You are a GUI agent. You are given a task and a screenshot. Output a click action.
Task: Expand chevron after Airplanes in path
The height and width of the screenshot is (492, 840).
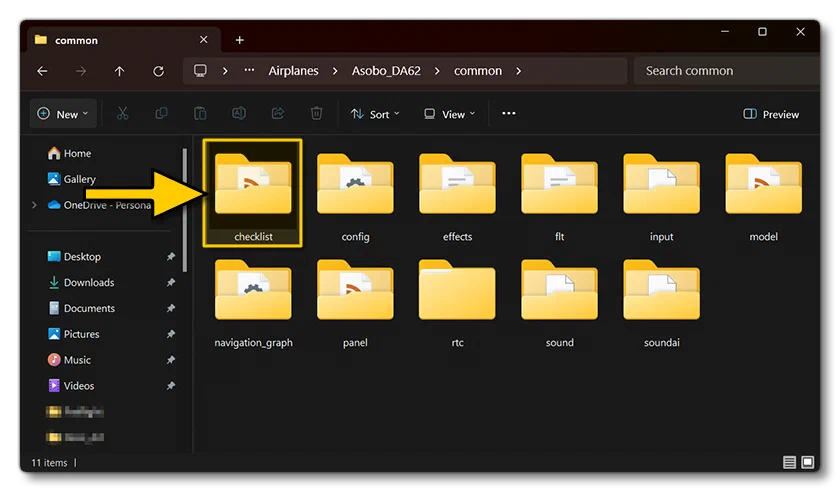[335, 71]
